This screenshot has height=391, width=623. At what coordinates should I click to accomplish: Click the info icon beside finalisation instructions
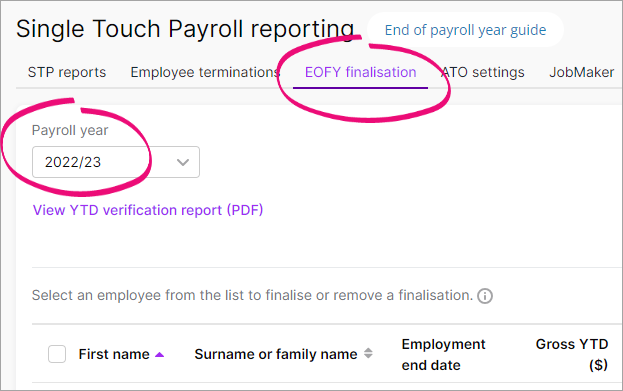[485, 296]
